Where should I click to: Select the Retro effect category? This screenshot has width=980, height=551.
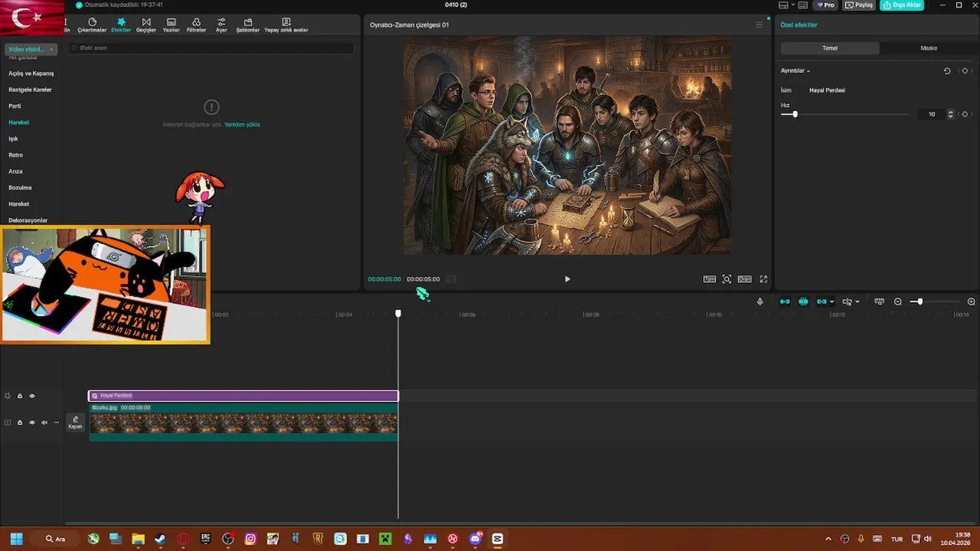pos(15,155)
